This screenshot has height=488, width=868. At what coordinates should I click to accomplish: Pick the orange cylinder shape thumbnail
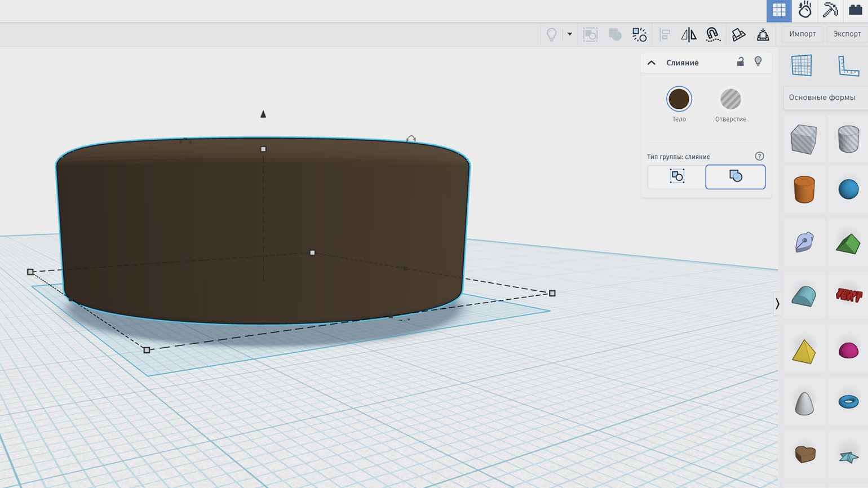pyautogui.click(x=804, y=189)
